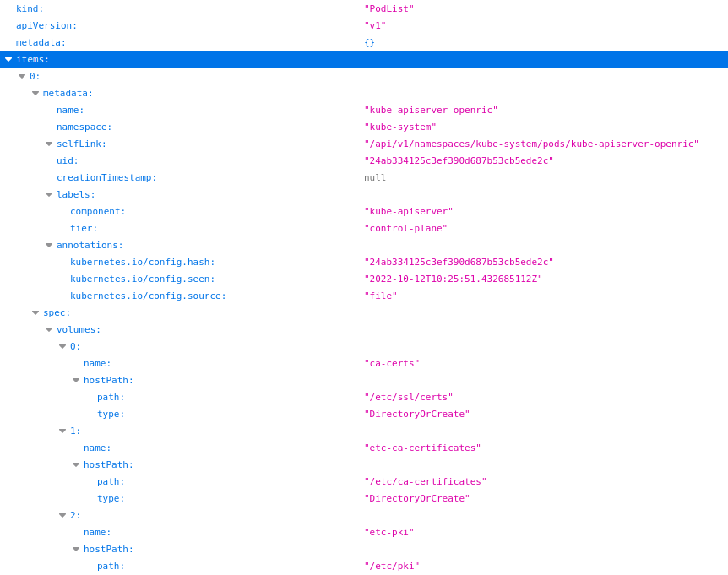Screen dimensions: 728x575
Task: Select the kind row key
Action: coord(30,8)
